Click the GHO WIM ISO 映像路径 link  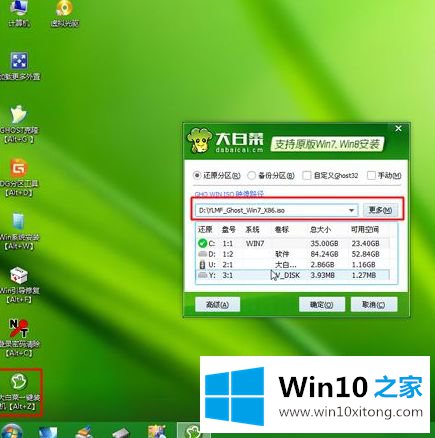[x=229, y=194]
